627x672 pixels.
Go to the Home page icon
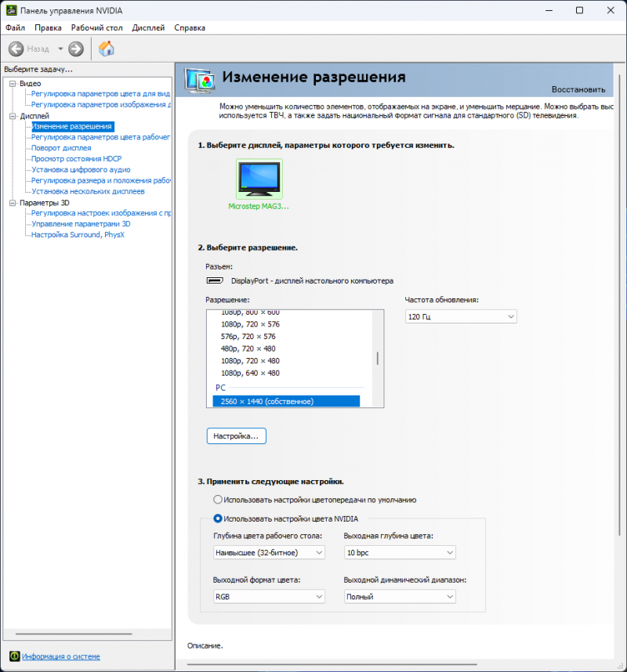click(107, 49)
